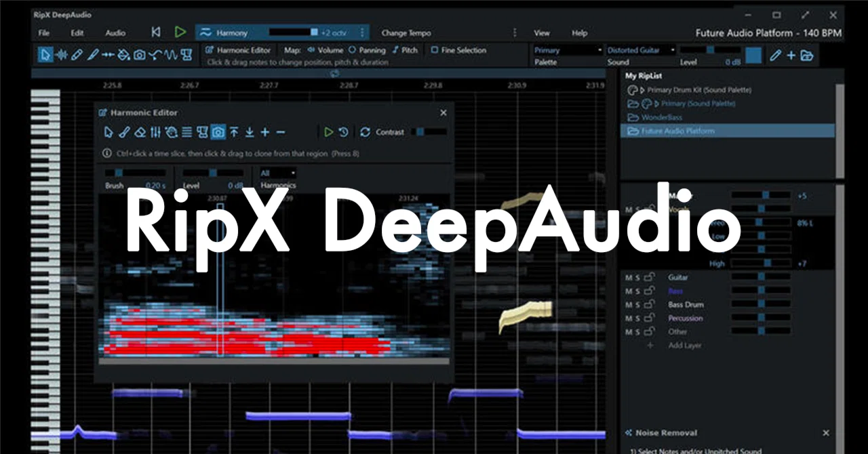
Task: Close the Harmonic Editor panel
Action: coord(443,112)
